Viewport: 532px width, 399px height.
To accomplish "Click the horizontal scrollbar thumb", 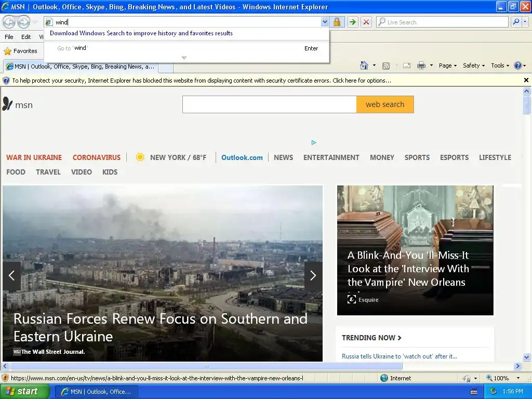I will [206, 366].
